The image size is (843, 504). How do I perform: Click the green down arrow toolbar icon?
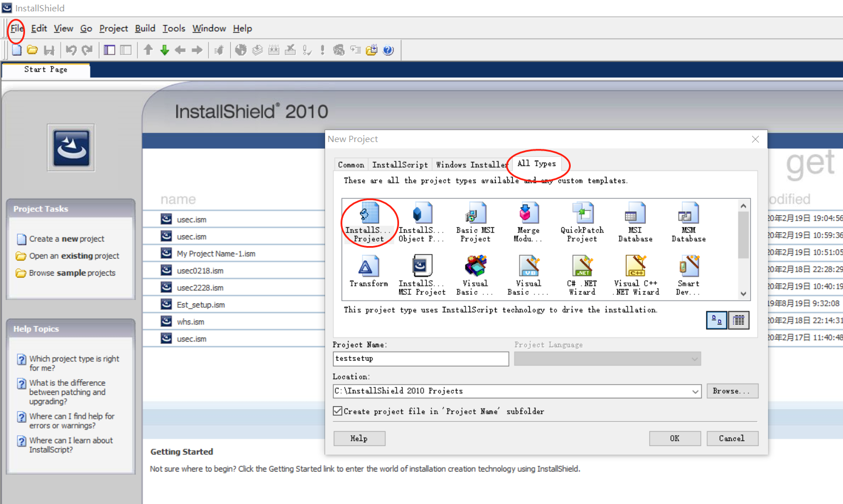(164, 50)
